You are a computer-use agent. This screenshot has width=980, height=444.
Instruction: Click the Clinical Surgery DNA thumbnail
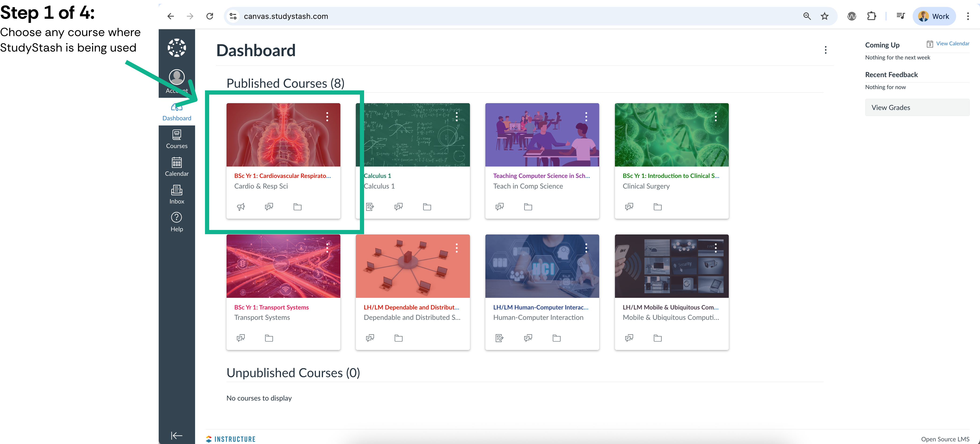pos(671,135)
